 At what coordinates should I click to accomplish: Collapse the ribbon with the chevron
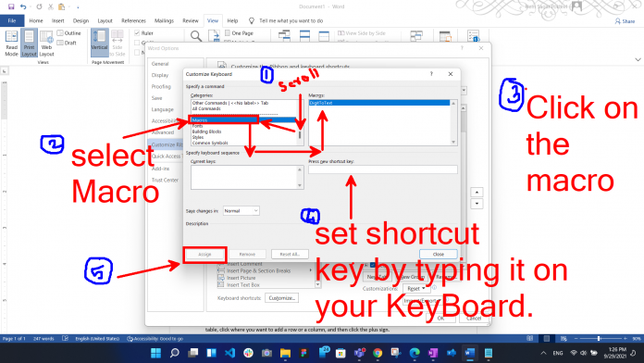tap(638, 59)
